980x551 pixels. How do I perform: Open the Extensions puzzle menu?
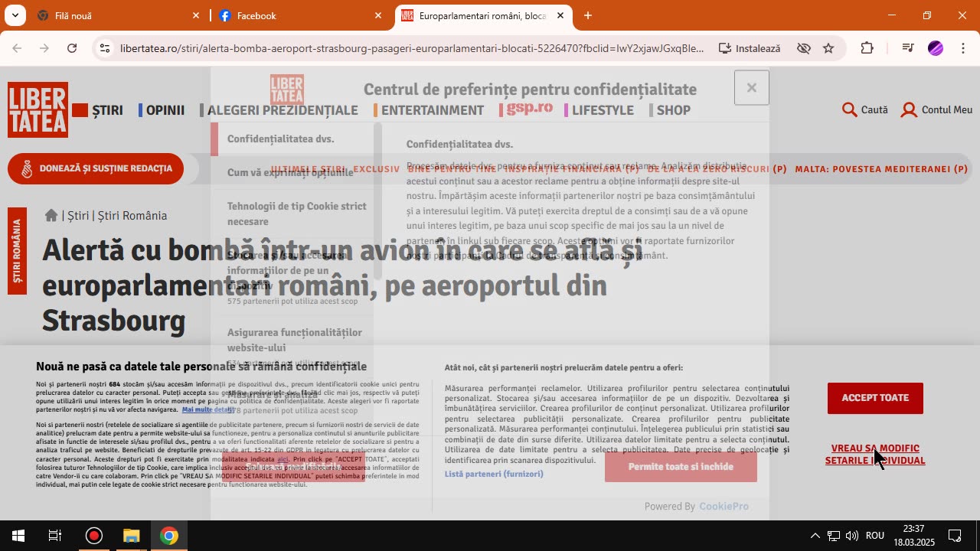(x=867, y=48)
